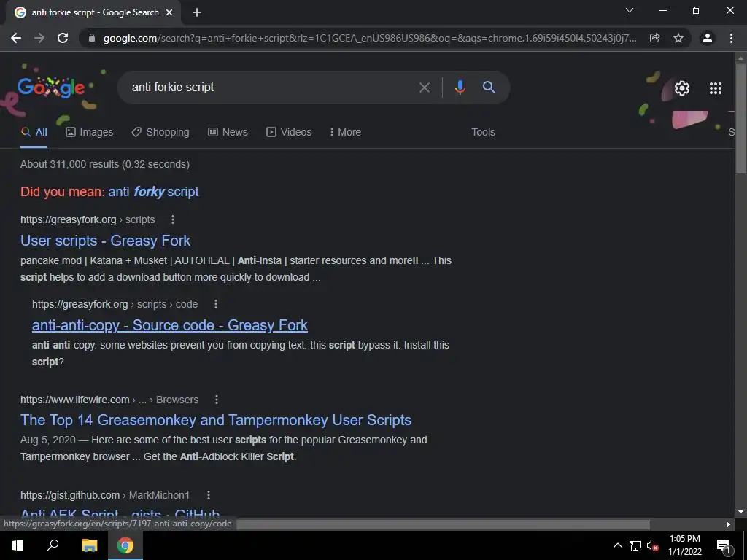The image size is (747, 560).
Task: Open the Windows Start menu
Action: [18, 545]
